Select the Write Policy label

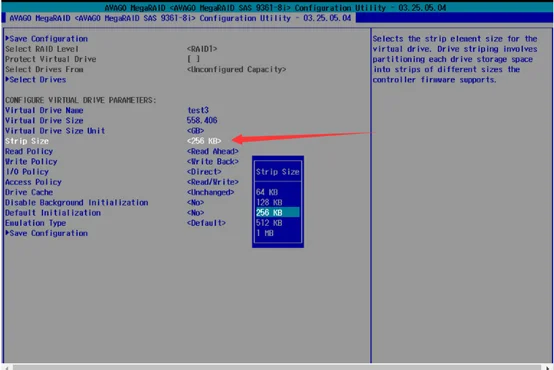[31, 161]
